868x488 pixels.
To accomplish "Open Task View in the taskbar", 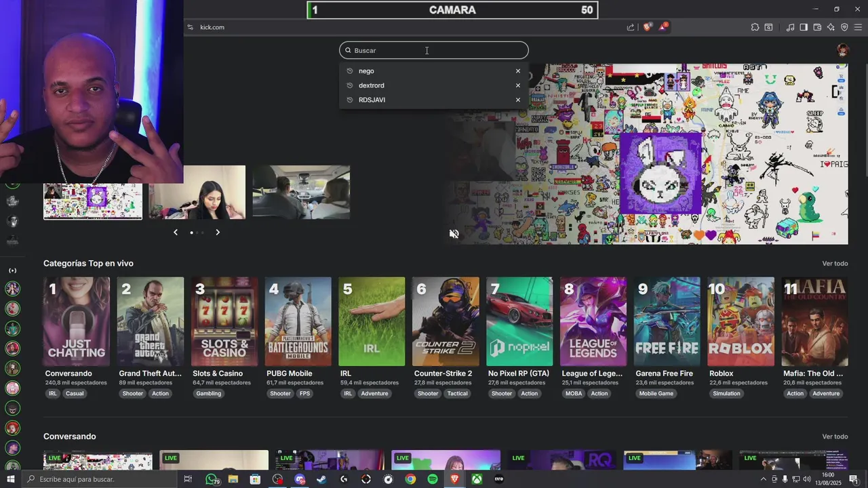I will pyautogui.click(x=188, y=479).
